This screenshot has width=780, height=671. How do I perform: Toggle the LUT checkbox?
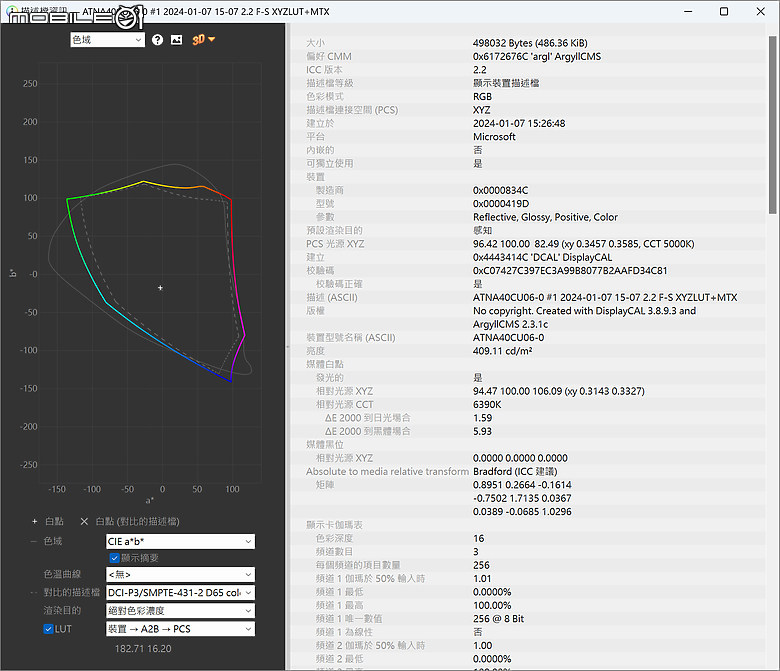[x=48, y=629]
